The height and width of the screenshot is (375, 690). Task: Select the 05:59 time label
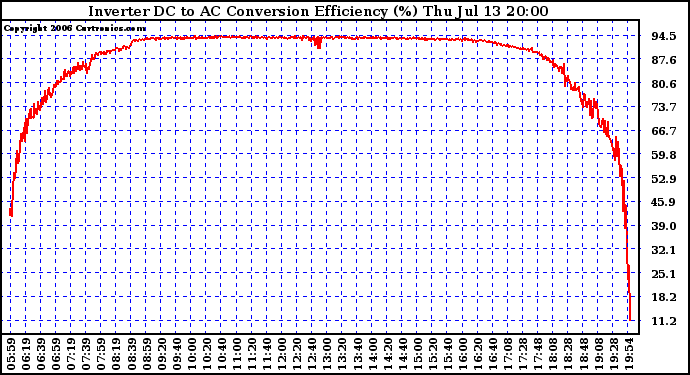(x=11, y=354)
